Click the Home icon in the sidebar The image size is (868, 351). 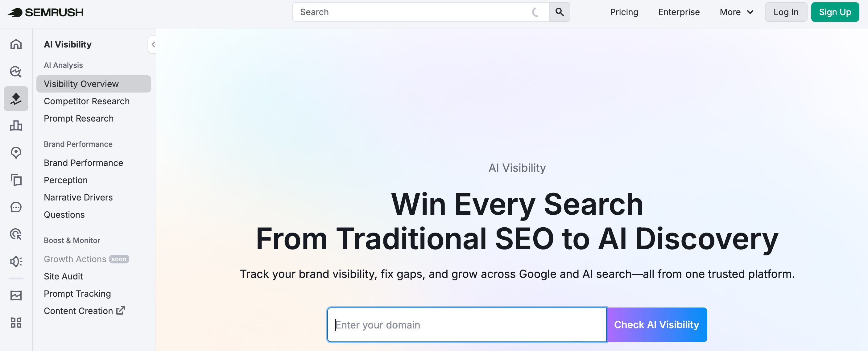pyautogui.click(x=16, y=44)
